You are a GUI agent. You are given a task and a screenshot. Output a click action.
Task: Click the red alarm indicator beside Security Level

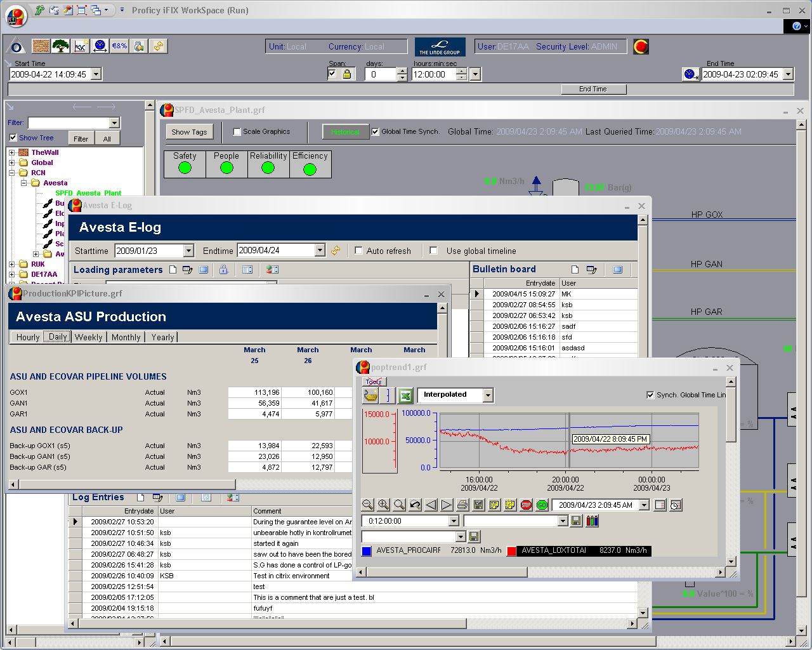coord(641,46)
